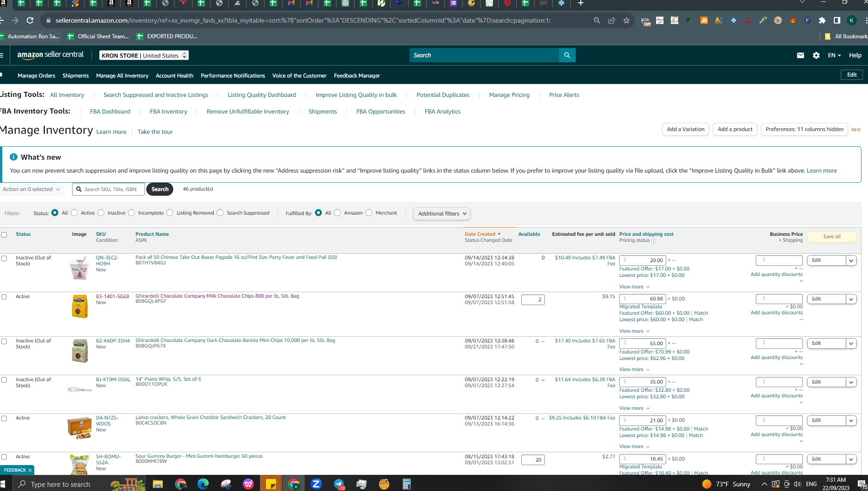Open Zoom from the taskbar
The image size is (868, 491).
coord(316,484)
